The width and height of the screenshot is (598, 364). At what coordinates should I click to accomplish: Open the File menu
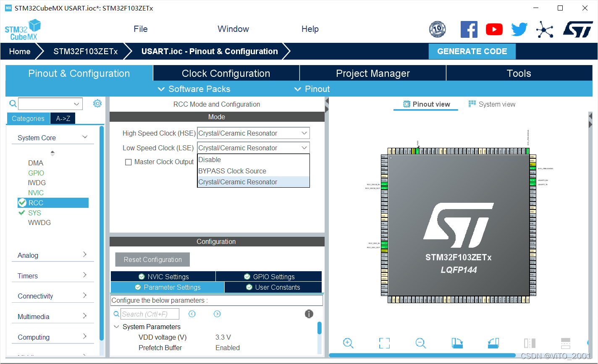141,29
